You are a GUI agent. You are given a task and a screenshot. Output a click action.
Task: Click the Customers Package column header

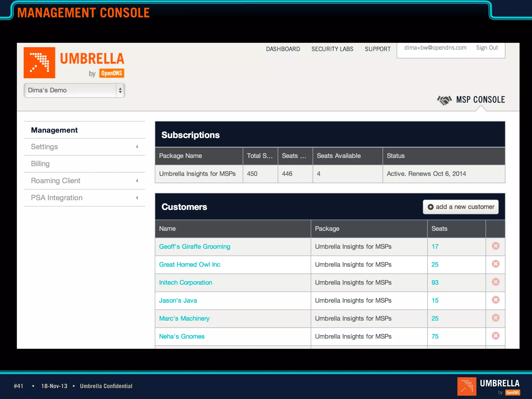coord(369,229)
